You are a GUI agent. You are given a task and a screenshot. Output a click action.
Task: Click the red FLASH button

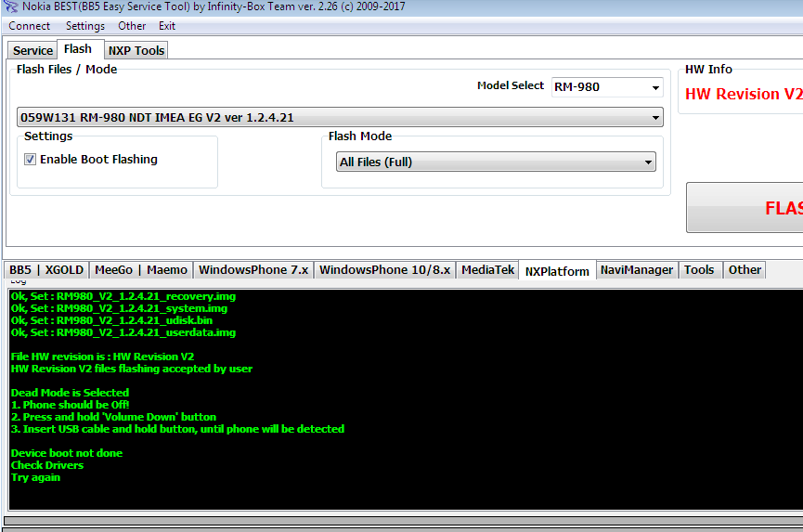[745, 207]
